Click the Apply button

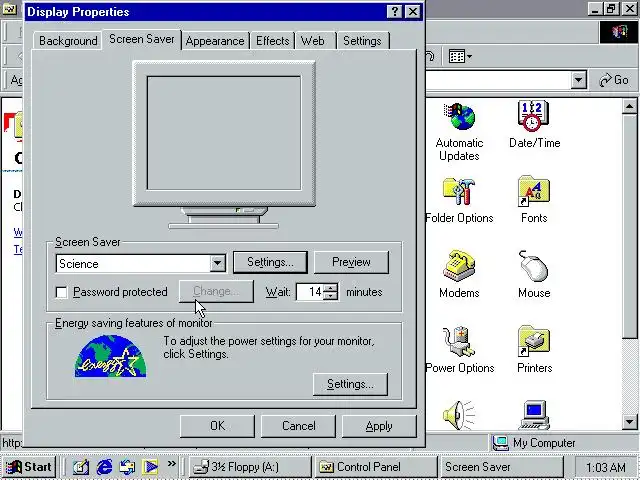coord(379,426)
